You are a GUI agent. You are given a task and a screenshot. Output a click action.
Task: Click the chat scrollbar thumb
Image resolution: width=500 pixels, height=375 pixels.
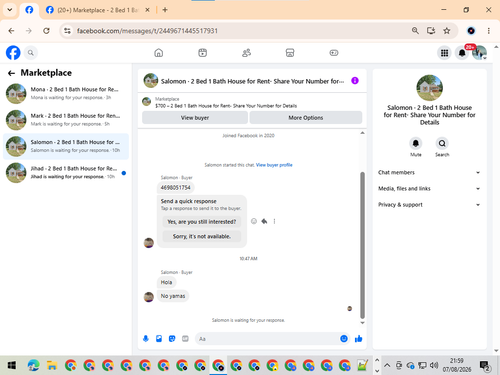[x=362, y=245]
